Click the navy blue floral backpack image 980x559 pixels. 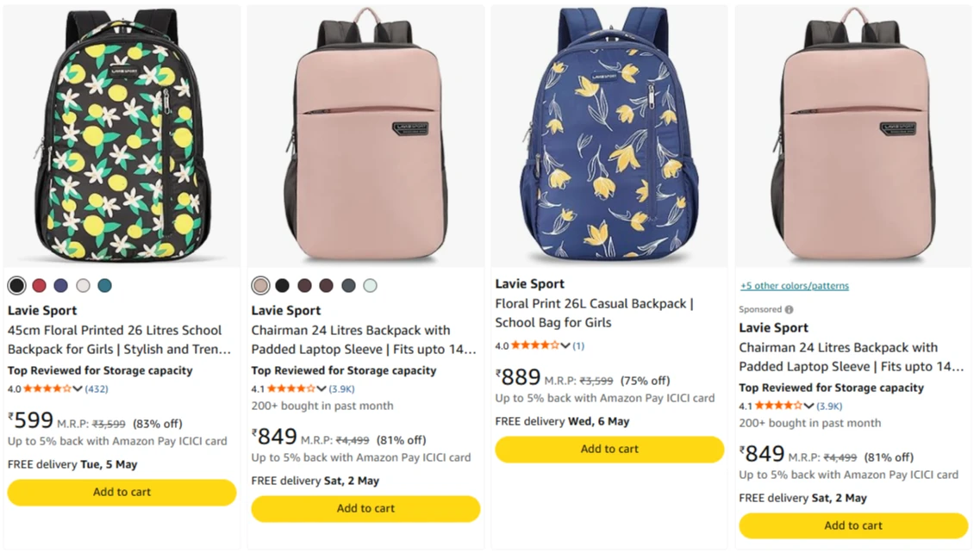[x=609, y=135]
